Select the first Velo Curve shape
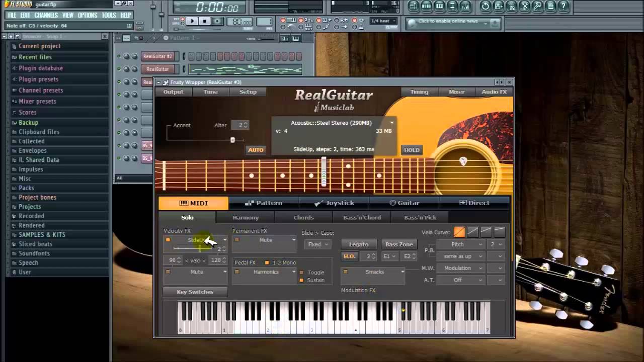This screenshot has width=644, height=362. [x=459, y=232]
